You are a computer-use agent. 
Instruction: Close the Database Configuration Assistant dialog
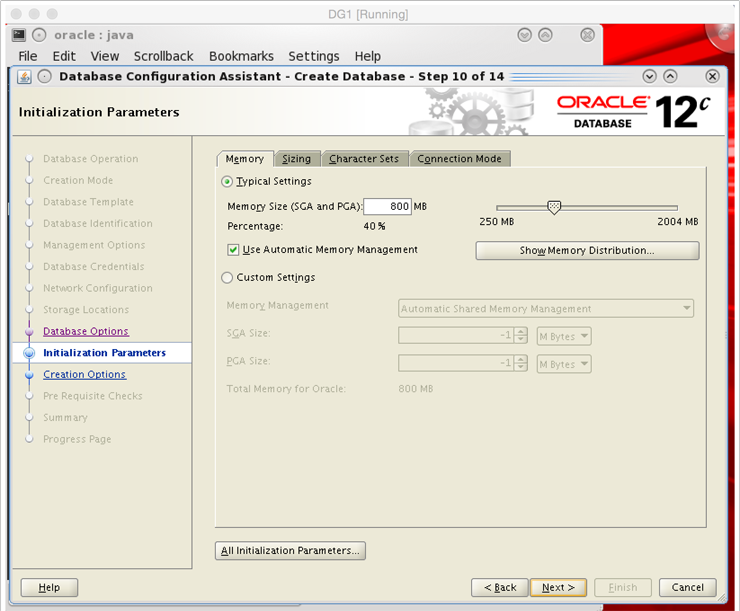712,76
